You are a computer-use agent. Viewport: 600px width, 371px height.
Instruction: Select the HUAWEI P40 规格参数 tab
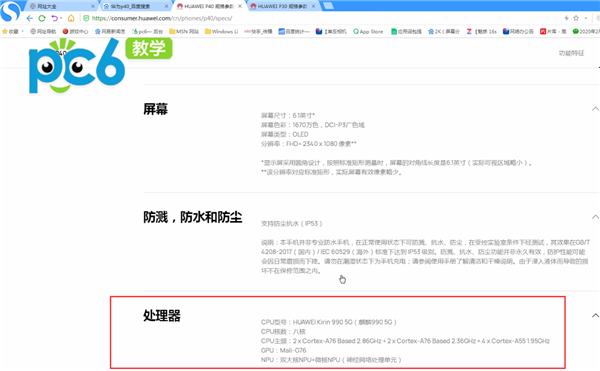point(209,6)
